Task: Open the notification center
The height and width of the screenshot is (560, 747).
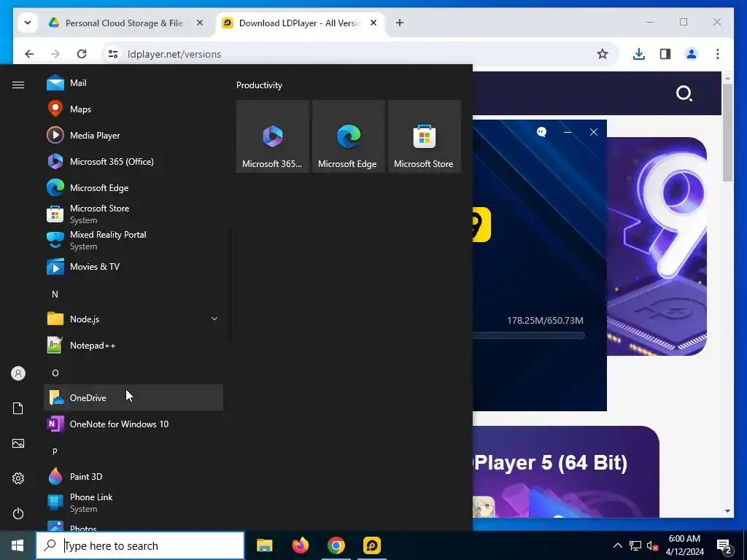Action: 724,545
